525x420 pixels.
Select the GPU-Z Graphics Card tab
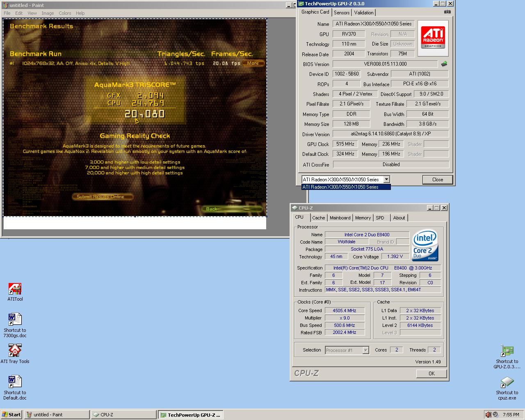pos(315,12)
